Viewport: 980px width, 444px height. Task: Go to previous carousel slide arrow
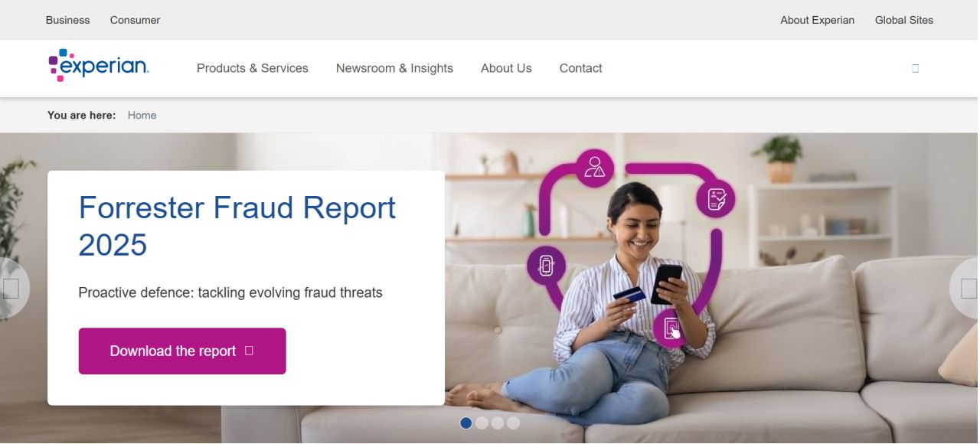pos(11,289)
